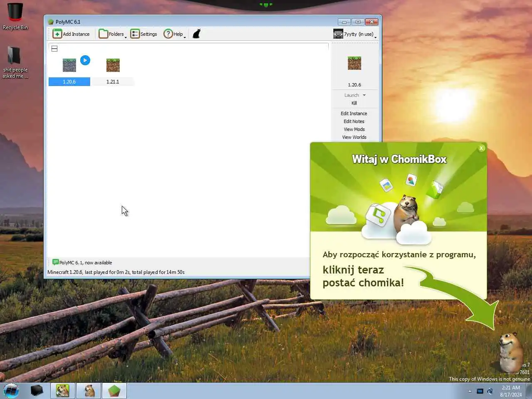The height and width of the screenshot is (399, 532).
Task: Click the PolyMC title bar icon
Action: click(51, 22)
